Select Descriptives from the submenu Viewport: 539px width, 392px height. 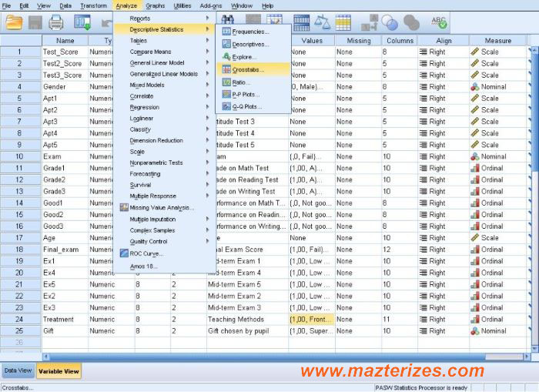pyautogui.click(x=253, y=45)
